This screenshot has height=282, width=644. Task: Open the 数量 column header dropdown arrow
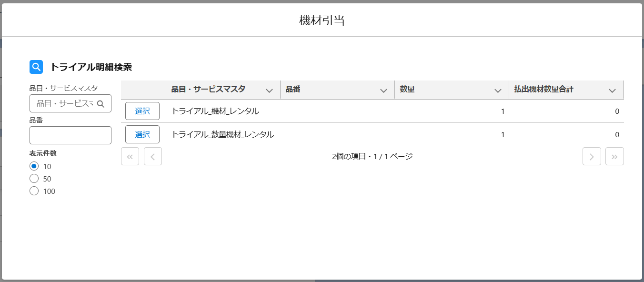click(498, 91)
